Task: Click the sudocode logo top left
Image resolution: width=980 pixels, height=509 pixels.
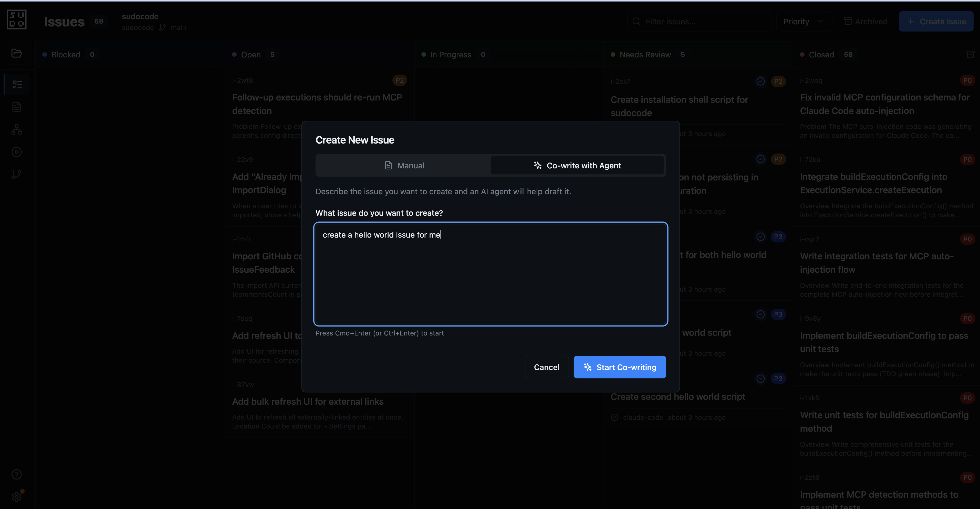Action: [x=16, y=19]
